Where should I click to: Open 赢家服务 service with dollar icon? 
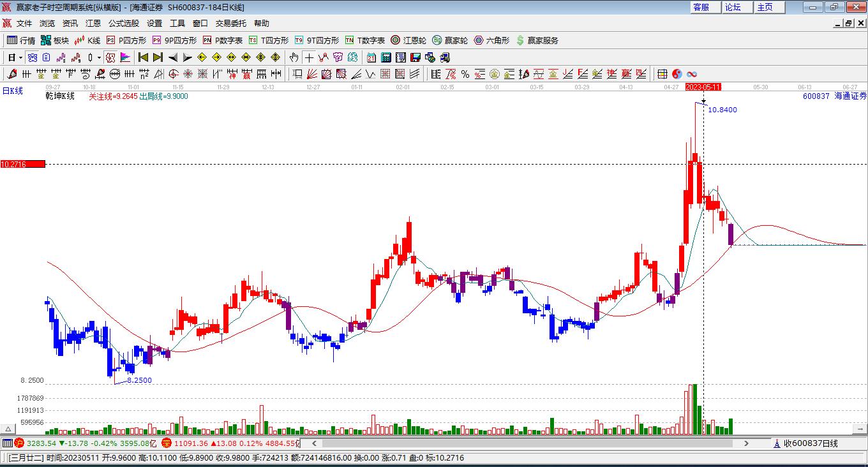point(537,40)
